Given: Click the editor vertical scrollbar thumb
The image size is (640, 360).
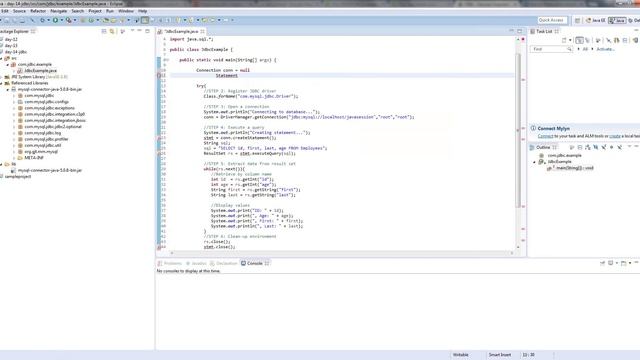Looking at the screenshot, I should 518,131.
